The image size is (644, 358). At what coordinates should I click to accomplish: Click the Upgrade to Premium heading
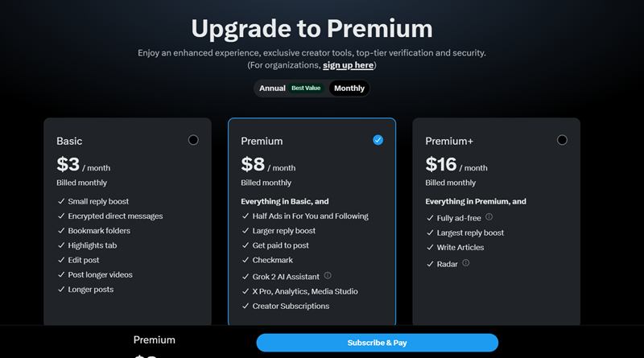pos(312,29)
